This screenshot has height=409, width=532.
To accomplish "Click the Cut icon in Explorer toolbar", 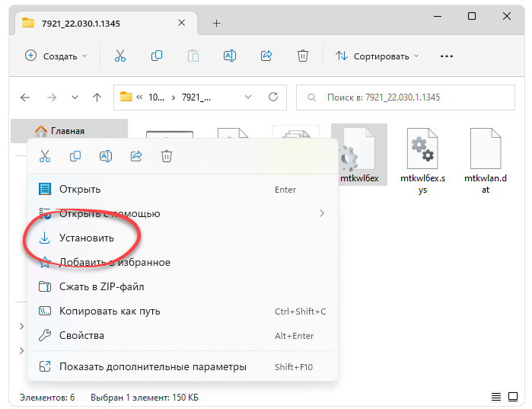I will click(x=120, y=56).
